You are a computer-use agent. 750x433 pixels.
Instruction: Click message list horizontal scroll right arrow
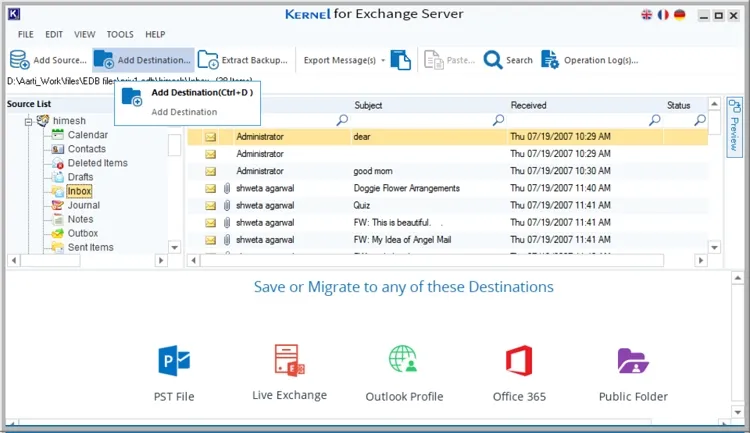[x=701, y=260]
